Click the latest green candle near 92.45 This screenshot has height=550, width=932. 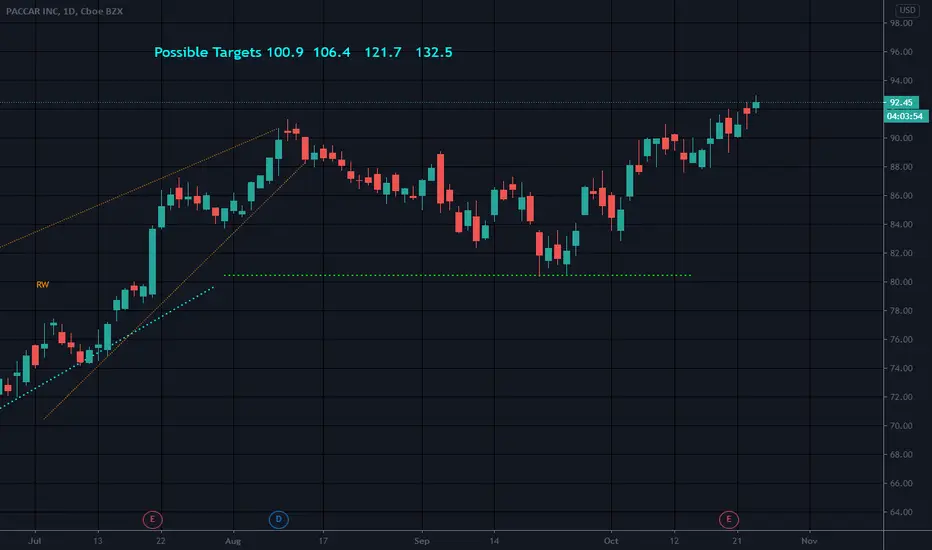point(756,105)
